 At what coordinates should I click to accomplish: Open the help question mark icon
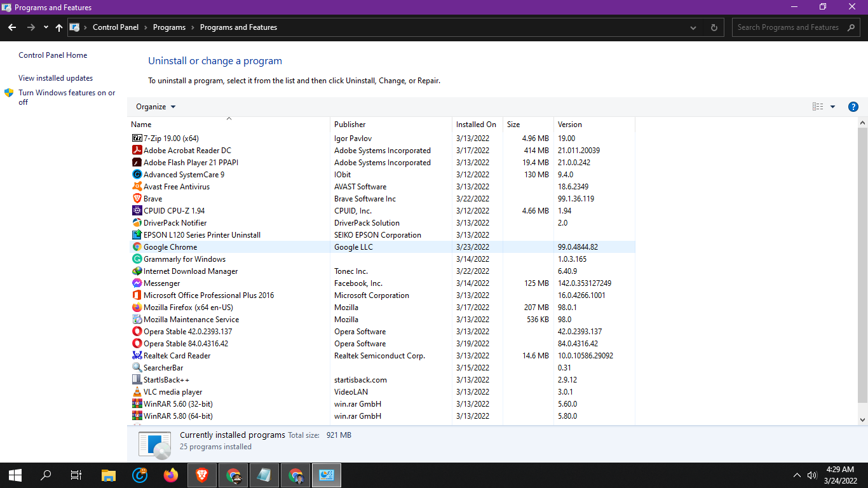853,107
